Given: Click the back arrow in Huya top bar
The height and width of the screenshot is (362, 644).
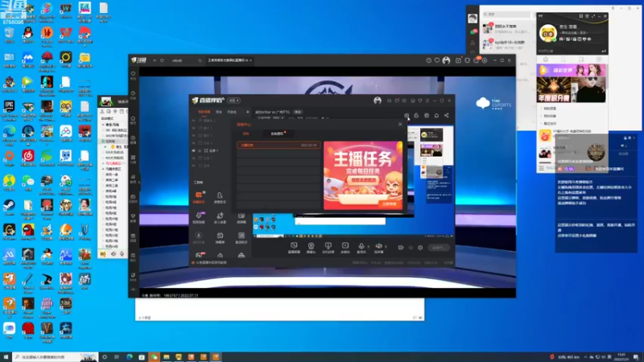Looking at the screenshot, I should point(155,60).
